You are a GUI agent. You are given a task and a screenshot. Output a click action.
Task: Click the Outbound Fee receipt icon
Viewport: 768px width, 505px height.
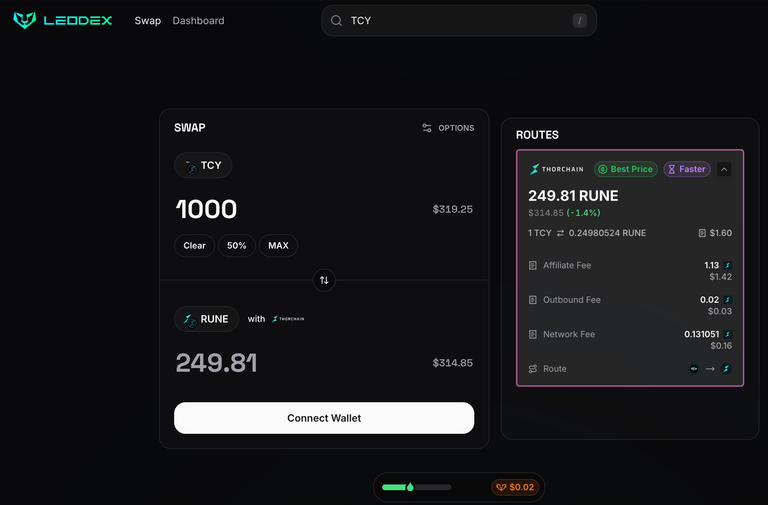pyautogui.click(x=533, y=300)
